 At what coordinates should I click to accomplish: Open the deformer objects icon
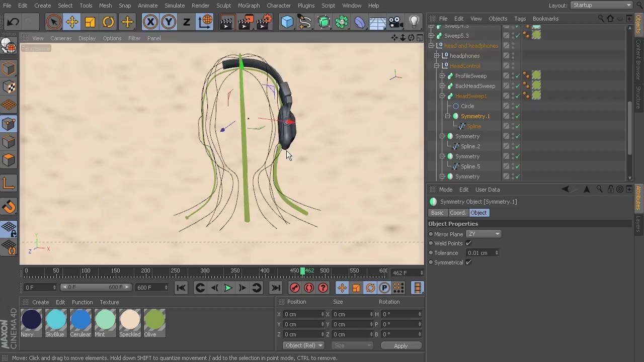pos(360,22)
